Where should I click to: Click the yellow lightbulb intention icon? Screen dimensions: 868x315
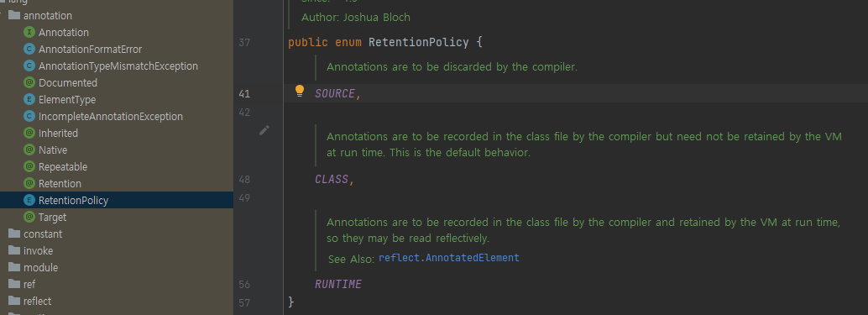coord(300,92)
